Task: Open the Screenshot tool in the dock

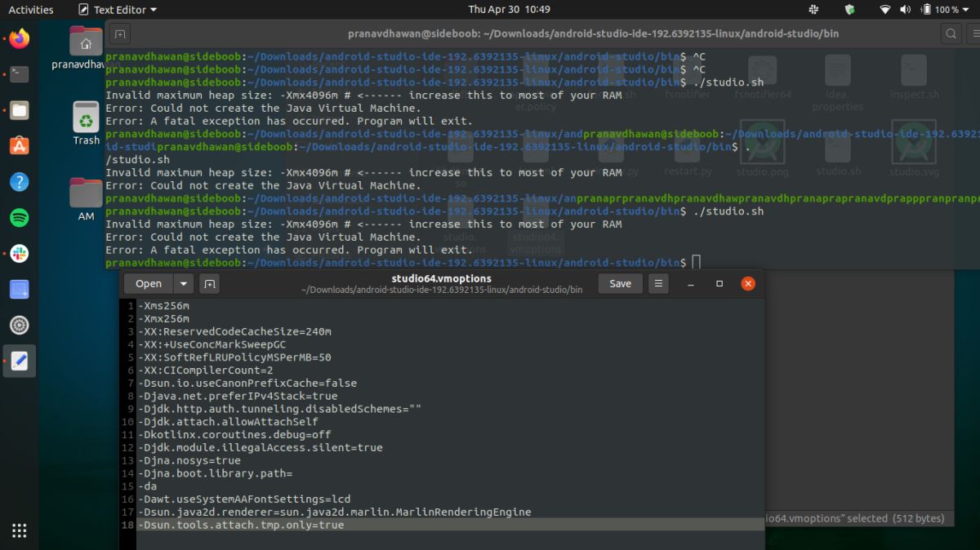Action: (x=20, y=290)
